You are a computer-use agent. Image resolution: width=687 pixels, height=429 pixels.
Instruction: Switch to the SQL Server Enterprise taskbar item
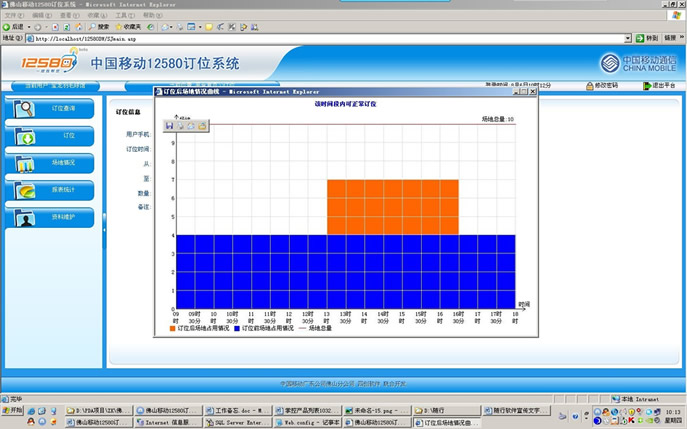pos(237,422)
